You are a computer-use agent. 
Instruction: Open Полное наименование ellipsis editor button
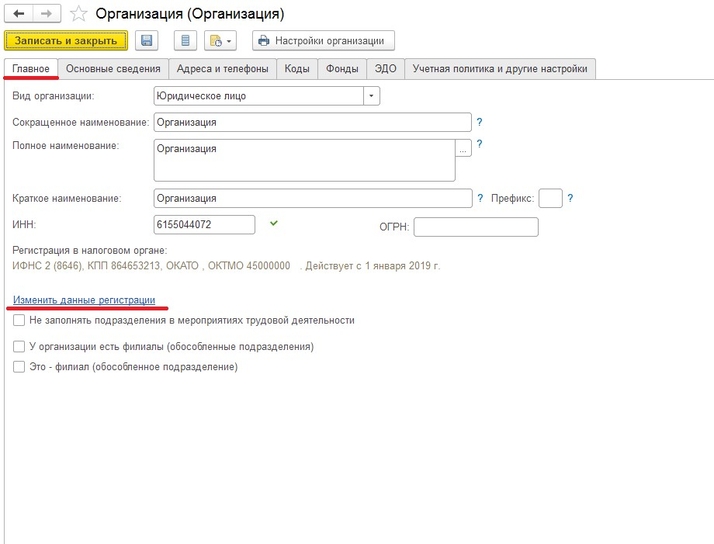[463, 149]
